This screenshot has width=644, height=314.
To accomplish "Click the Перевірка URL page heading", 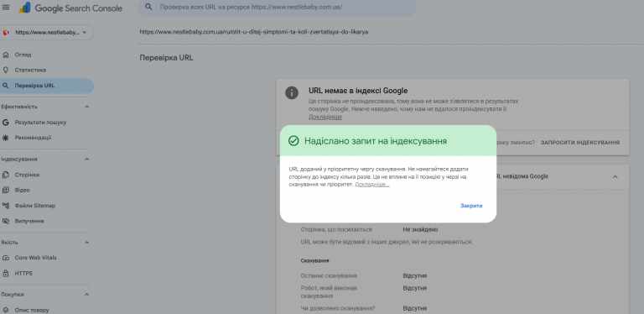I will coord(166,58).
